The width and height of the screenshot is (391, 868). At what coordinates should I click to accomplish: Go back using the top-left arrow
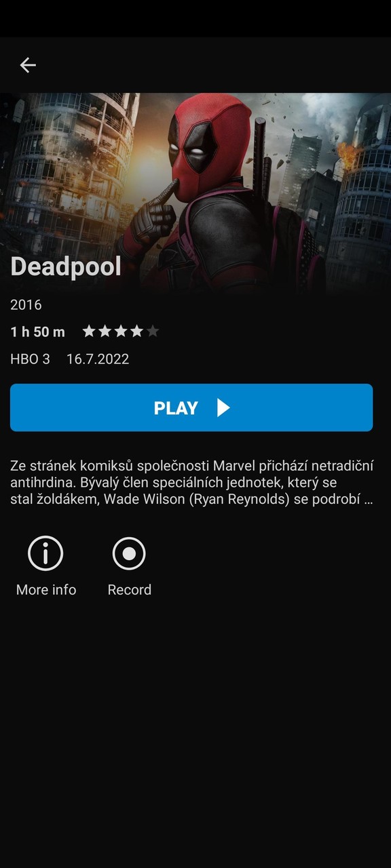pyautogui.click(x=28, y=65)
